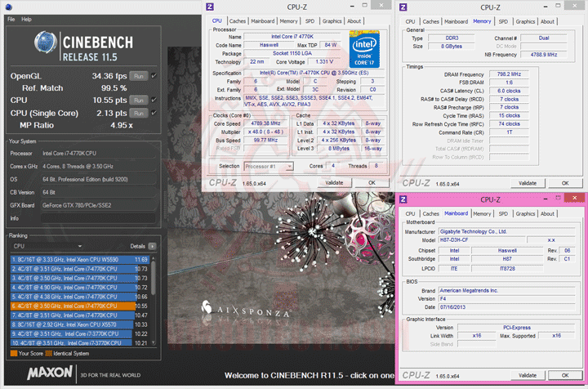Run the CPU benchmark
The height and width of the screenshot is (389, 588).
point(139,101)
